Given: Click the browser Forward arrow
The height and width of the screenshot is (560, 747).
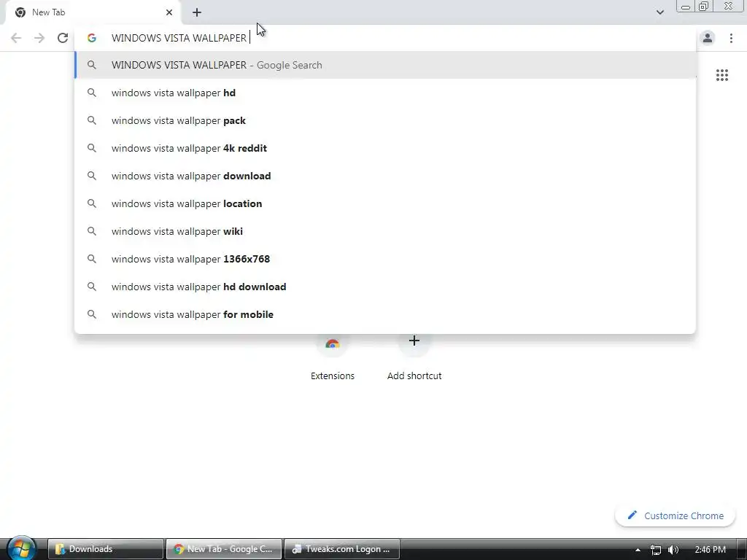Looking at the screenshot, I should coord(39,38).
